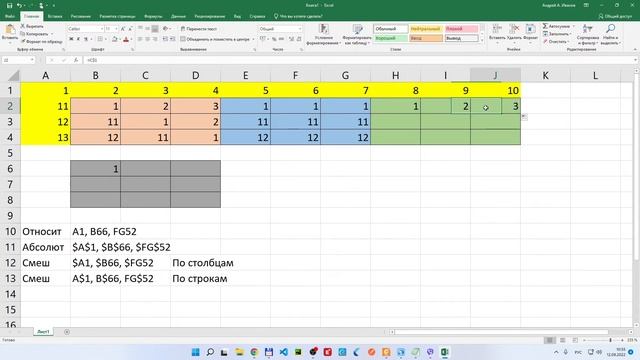Apply the Good (Хороший) cell style
The width and height of the screenshot is (640, 360).
click(391, 38)
